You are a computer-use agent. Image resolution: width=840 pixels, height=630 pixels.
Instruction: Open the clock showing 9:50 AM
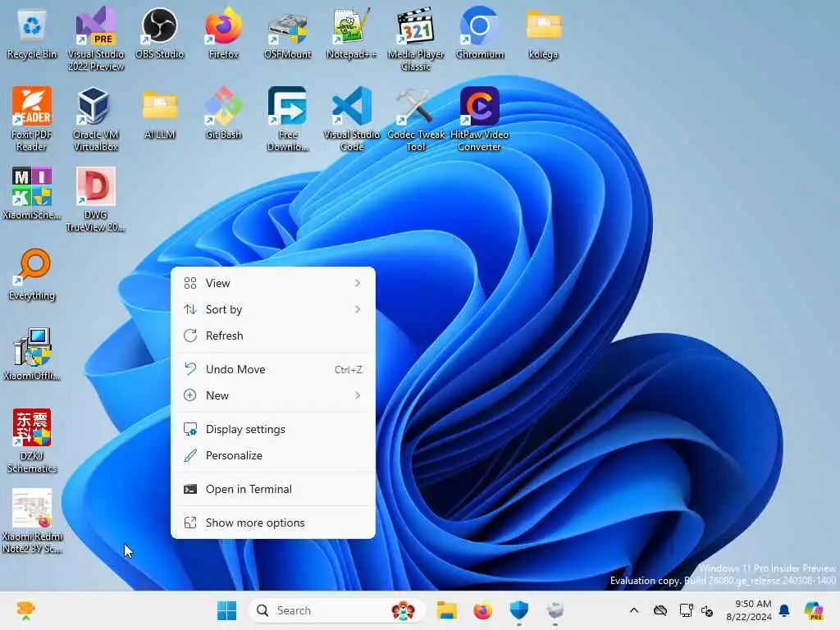click(x=749, y=610)
